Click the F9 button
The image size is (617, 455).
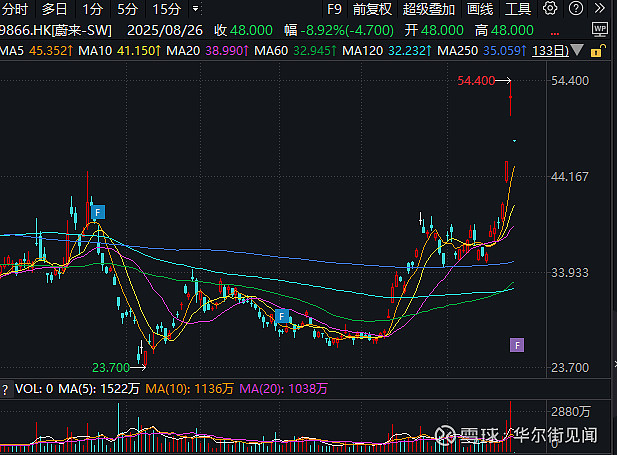click(x=334, y=9)
